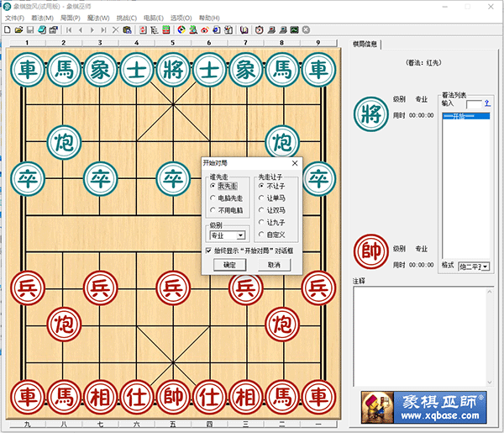Click the grey round stop icon
Screen dimensions: 504x433
click(x=306, y=30)
